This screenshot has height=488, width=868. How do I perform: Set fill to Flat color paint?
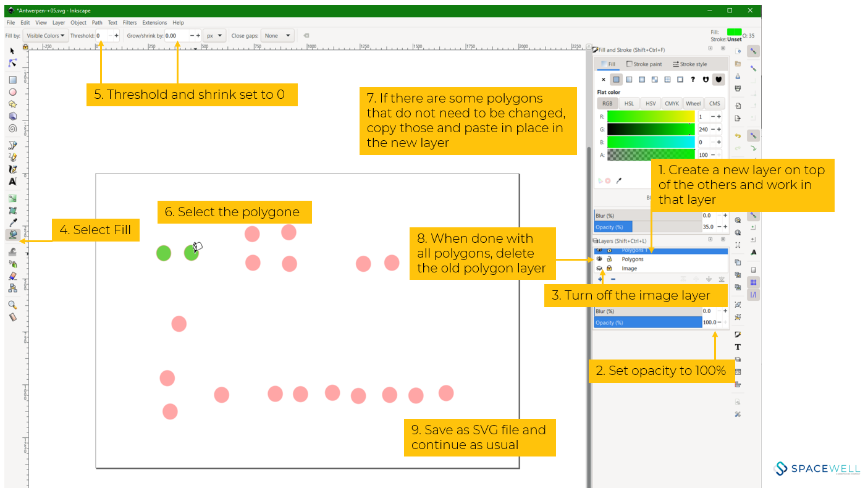pyautogui.click(x=617, y=80)
